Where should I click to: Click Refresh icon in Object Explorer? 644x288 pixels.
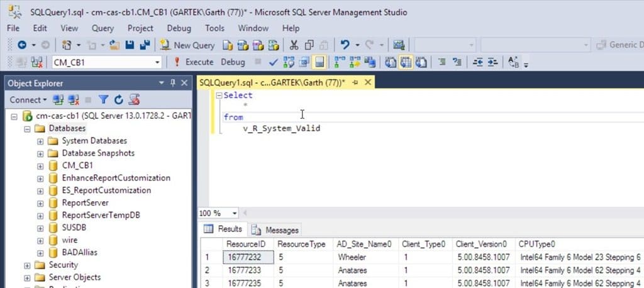tap(119, 99)
